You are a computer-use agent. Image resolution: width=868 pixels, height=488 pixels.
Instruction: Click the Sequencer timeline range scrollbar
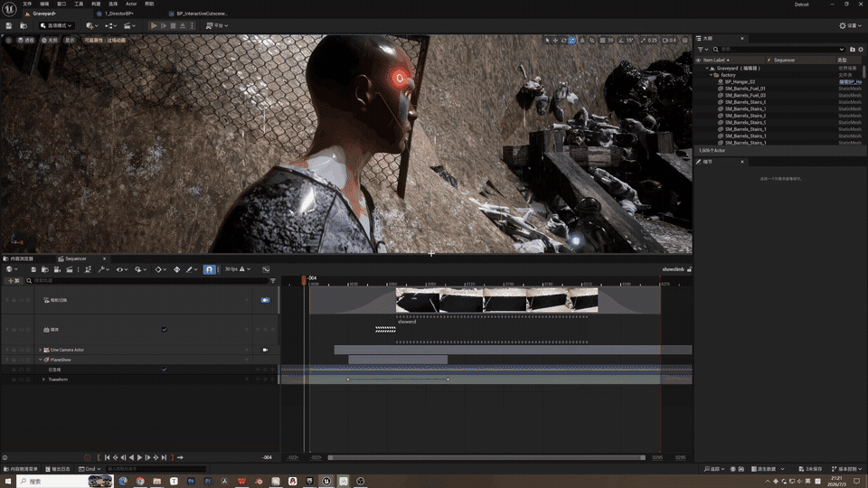coord(486,457)
